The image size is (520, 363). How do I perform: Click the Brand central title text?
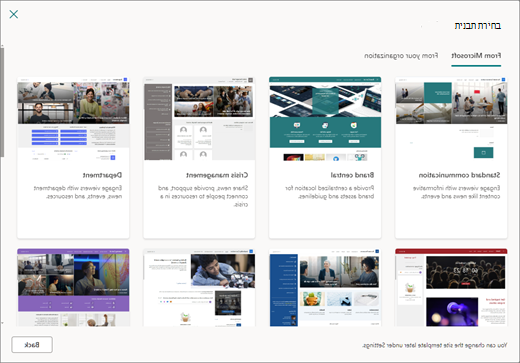pos(352,175)
